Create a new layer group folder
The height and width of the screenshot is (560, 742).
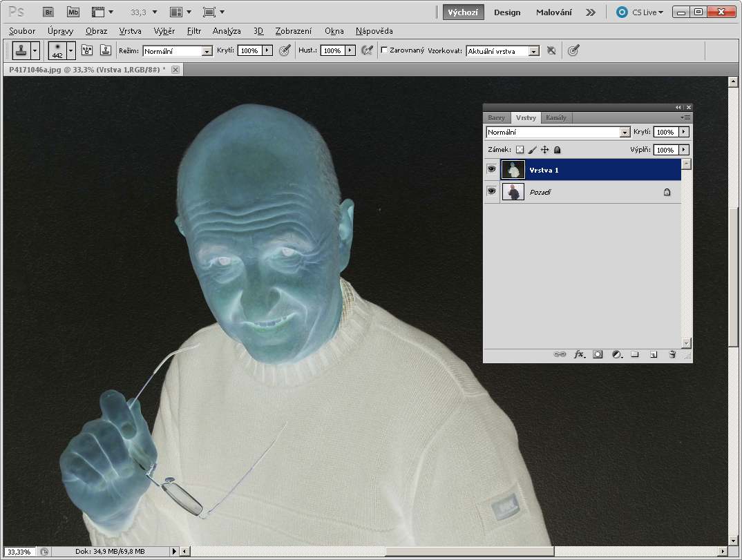(635, 354)
